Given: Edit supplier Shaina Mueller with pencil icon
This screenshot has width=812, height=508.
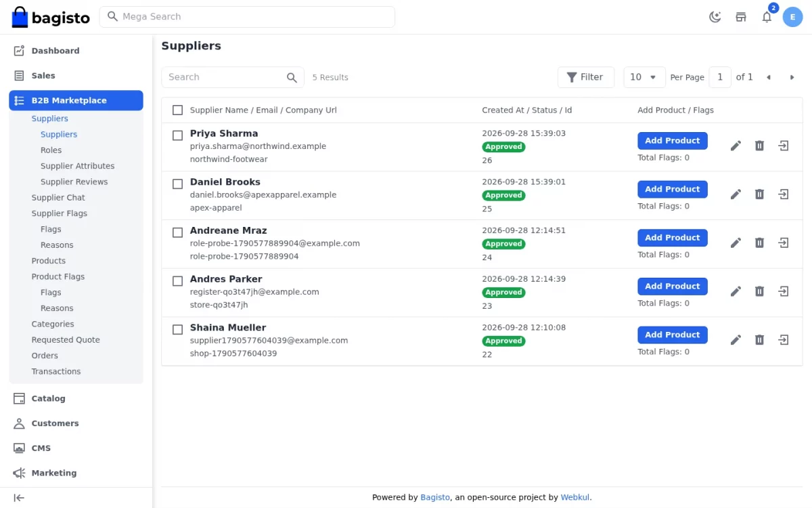Looking at the screenshot, I should coord(736,340).
